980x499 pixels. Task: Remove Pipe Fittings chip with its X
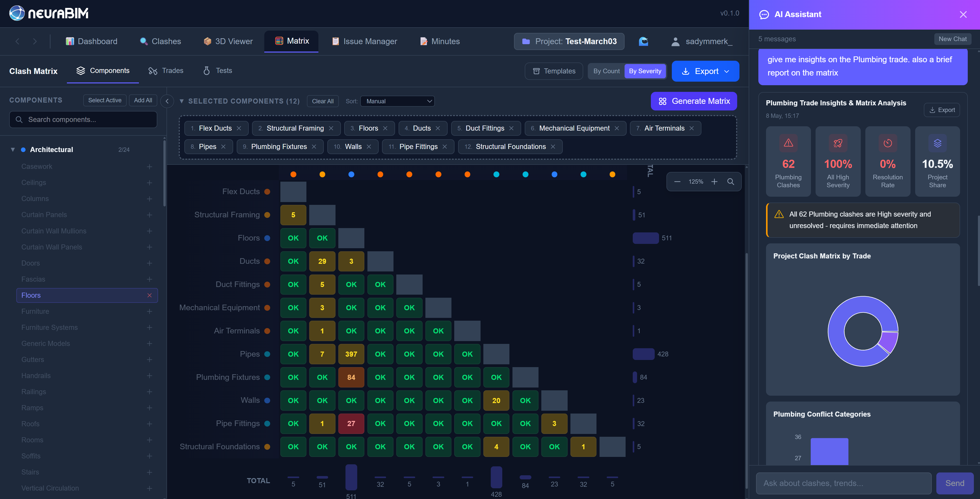pyautogui.click(x=445, y=147)
